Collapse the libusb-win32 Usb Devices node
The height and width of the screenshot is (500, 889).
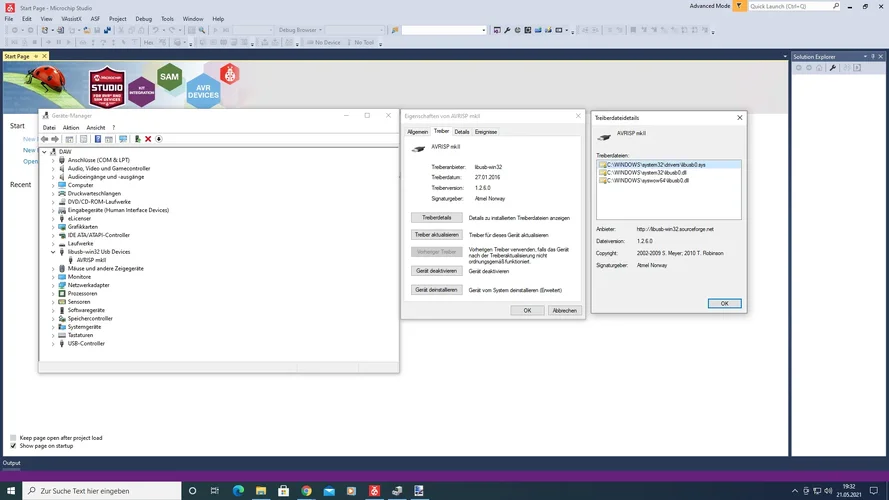[x=53, y=252]
